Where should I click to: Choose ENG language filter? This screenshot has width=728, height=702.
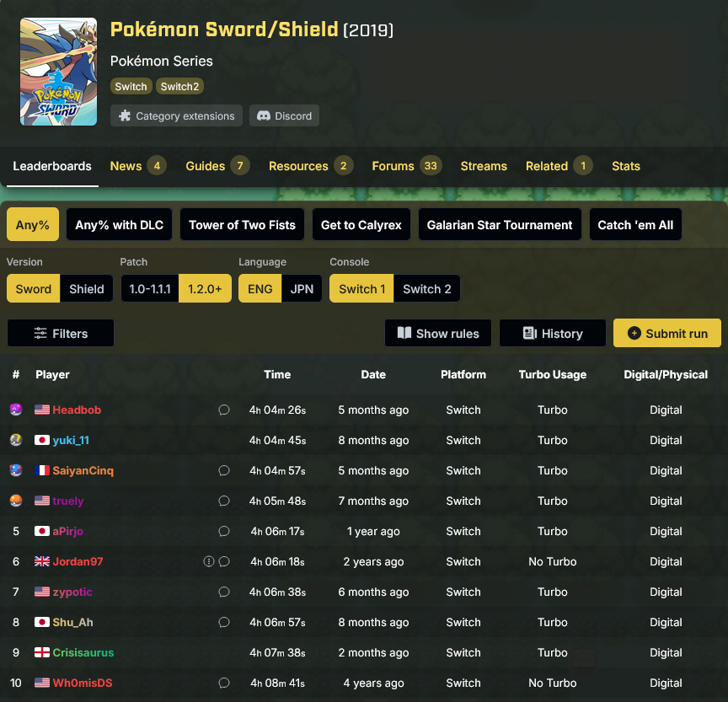tap(260, 288)
